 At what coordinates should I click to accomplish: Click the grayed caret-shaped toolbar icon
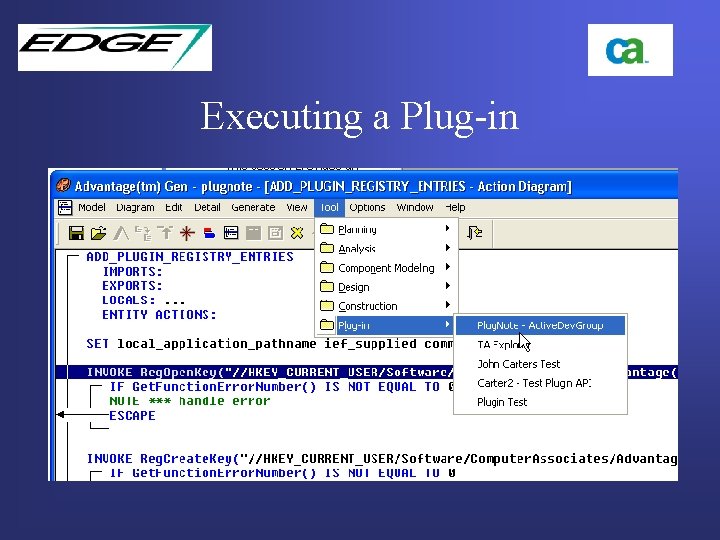coord(121,233)
